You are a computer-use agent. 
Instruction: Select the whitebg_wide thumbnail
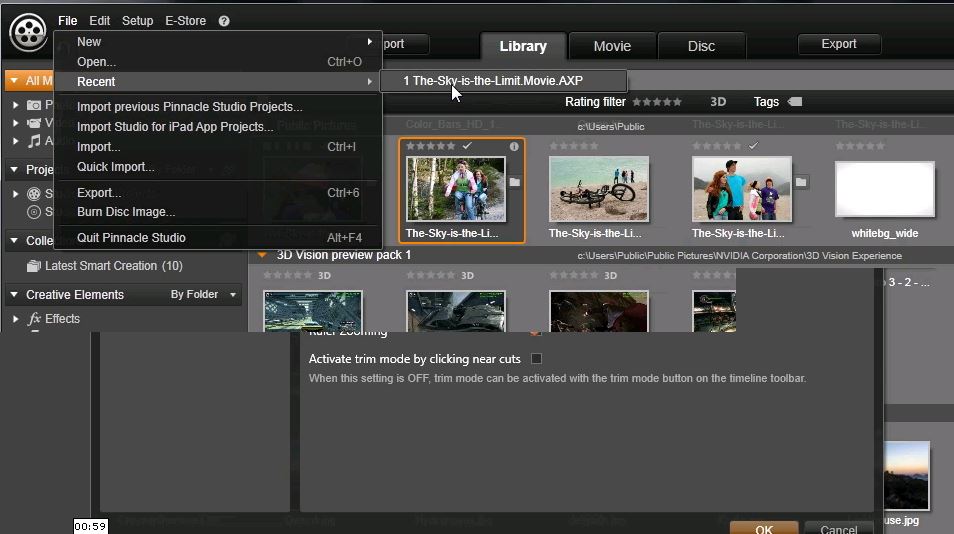click(x=885, y=189)
